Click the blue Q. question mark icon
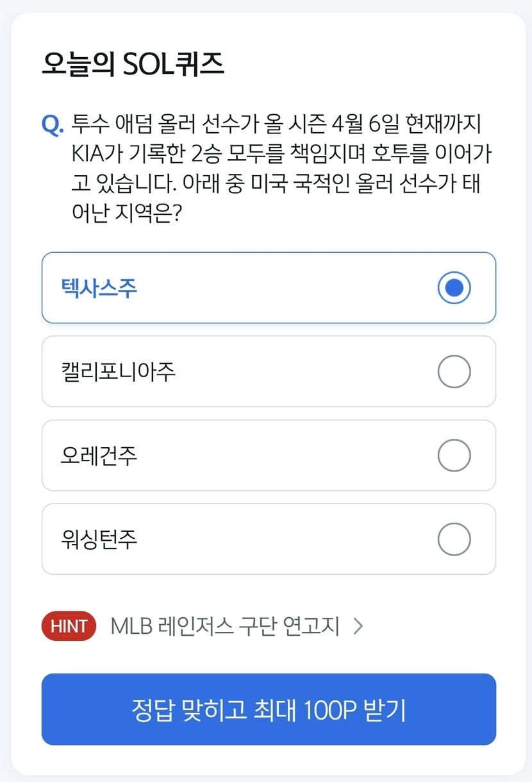Image resolution: width=532 pixels, height=782 pixels. (52, 124)
